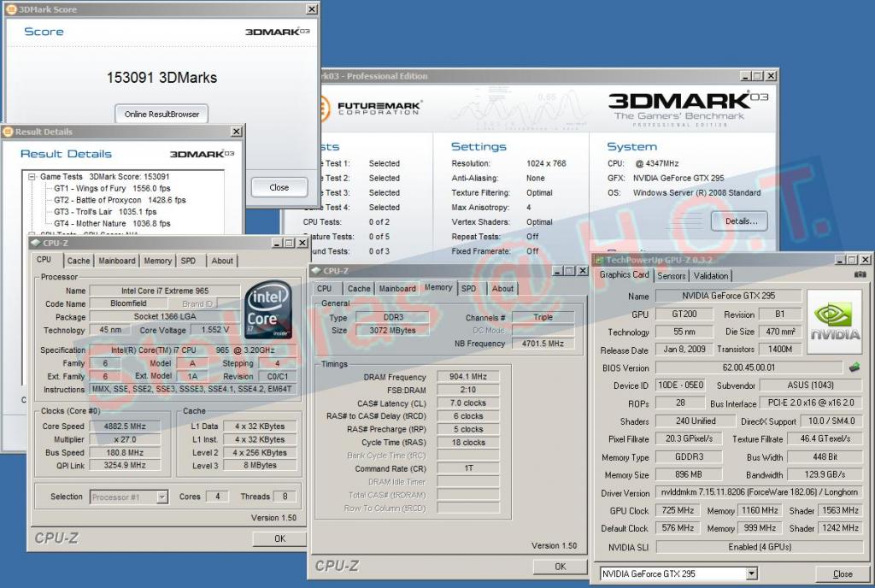Click the TechPowerUp GPU-Z title bar icon
Screen dimensions: 875x588
[x=599, y=260]
